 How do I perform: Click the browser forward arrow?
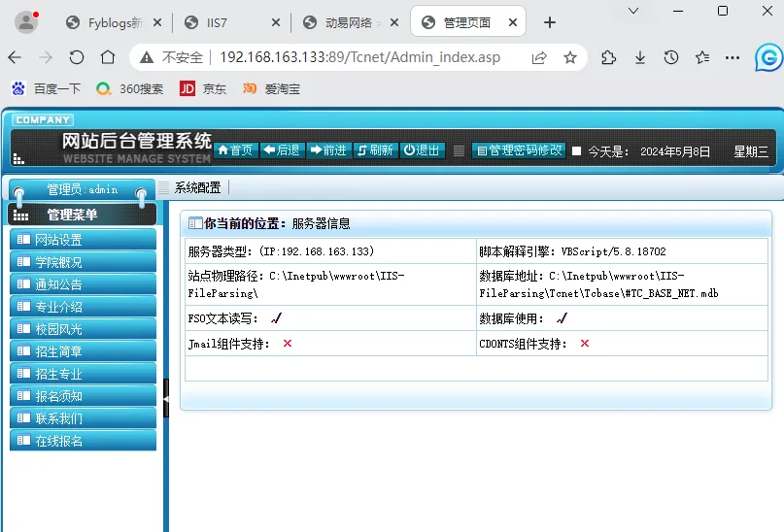46,57
